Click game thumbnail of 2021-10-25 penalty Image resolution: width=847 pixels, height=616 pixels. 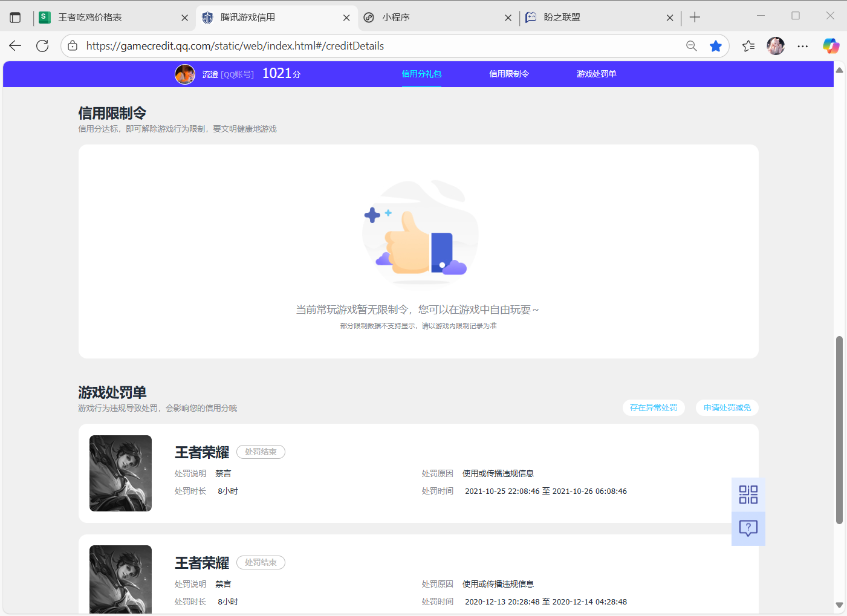pos(120,473)
